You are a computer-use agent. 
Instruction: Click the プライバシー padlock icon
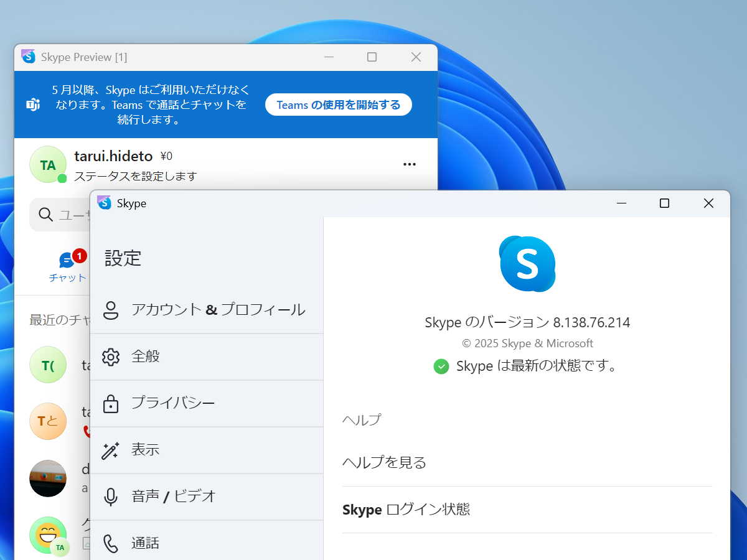111,403
